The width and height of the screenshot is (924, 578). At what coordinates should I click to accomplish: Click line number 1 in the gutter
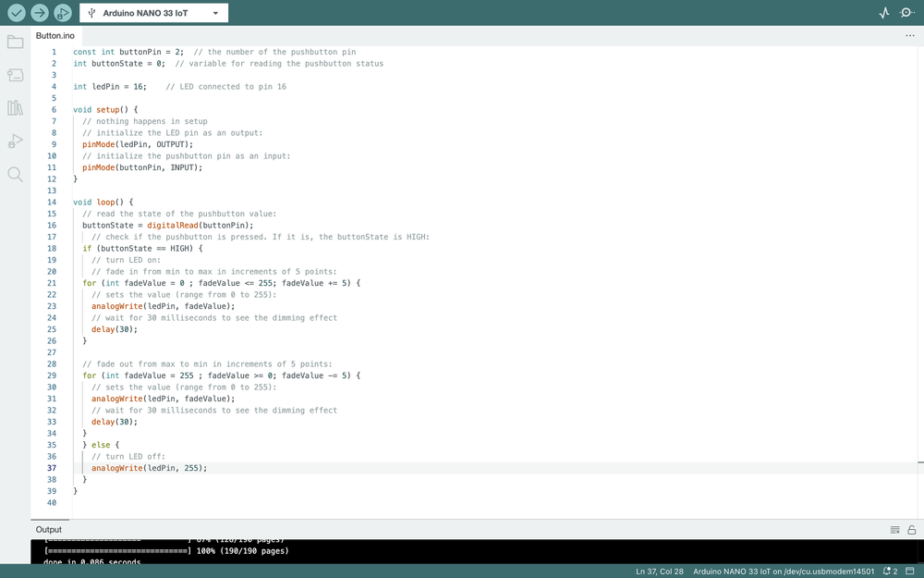click(x=54, y=52)
